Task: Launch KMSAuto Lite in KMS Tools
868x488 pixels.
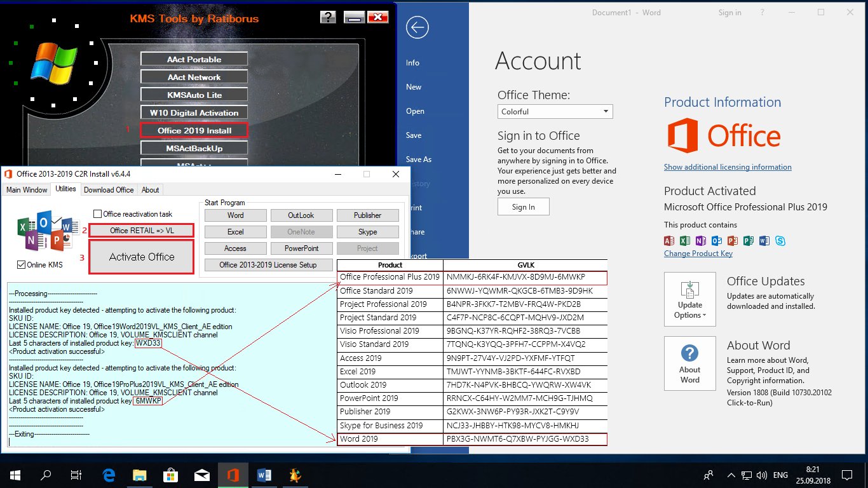Action: pos(194,95)
